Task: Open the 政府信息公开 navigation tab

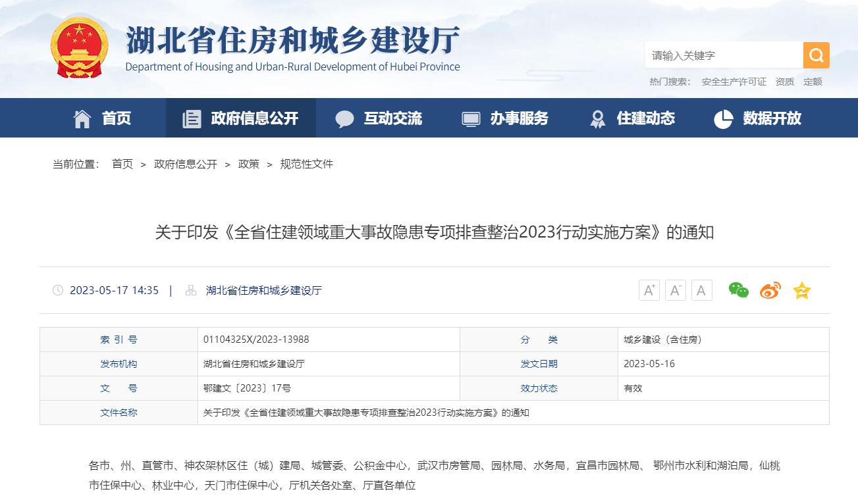Action: 240,118
